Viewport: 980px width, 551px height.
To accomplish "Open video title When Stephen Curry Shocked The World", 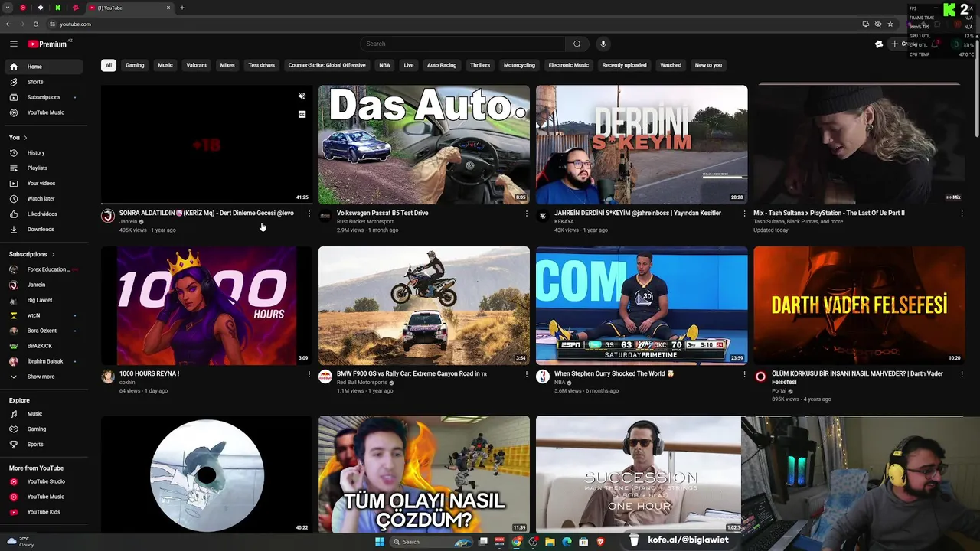I will tap(614, 374).
